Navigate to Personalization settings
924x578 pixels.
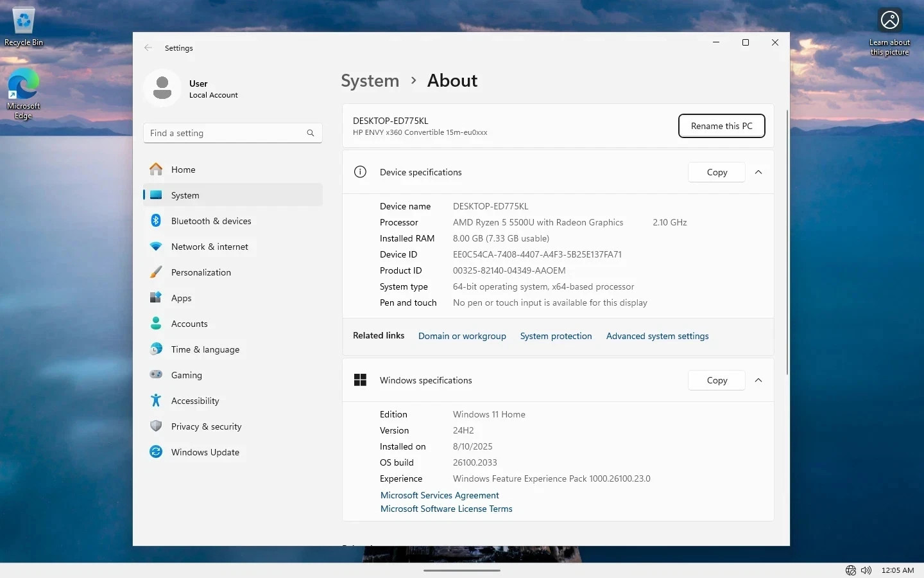(233, 272)
